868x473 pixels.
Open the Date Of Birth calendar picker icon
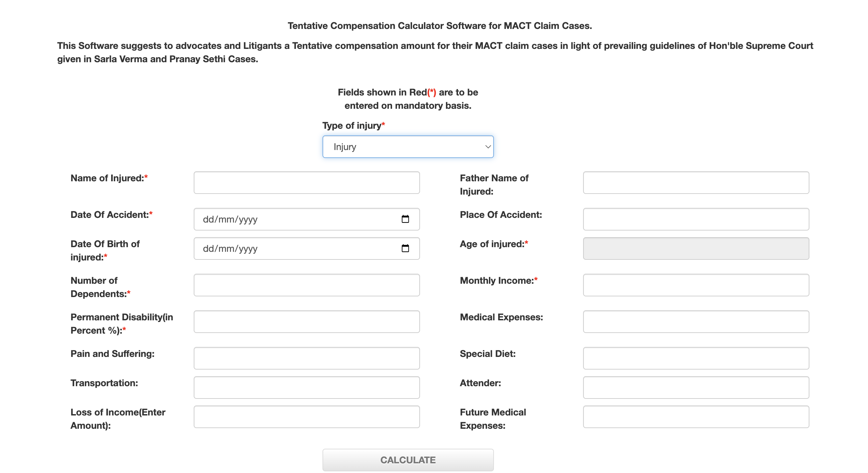(405, 248)
